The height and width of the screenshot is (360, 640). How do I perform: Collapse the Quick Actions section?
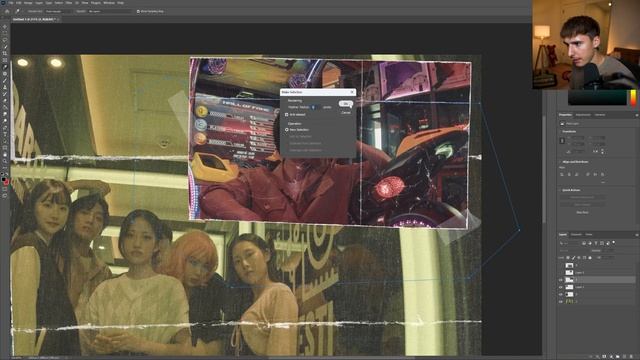coord(560,190)
